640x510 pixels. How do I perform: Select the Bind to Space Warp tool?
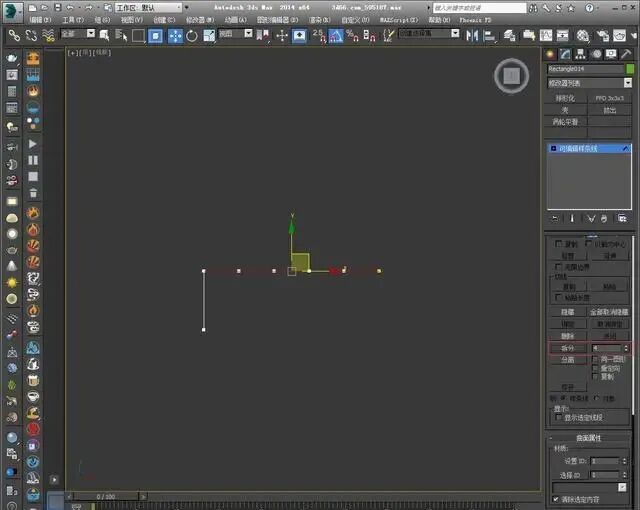pos(49,36)
